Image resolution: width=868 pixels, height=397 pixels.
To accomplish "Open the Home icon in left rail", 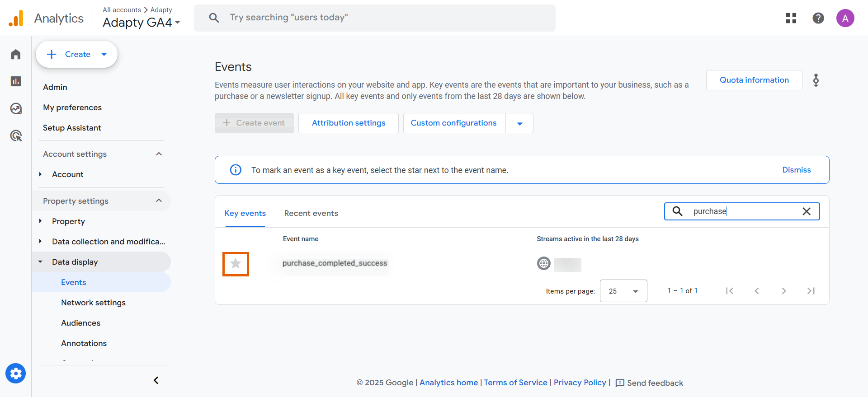I will [x=16, y=55].
